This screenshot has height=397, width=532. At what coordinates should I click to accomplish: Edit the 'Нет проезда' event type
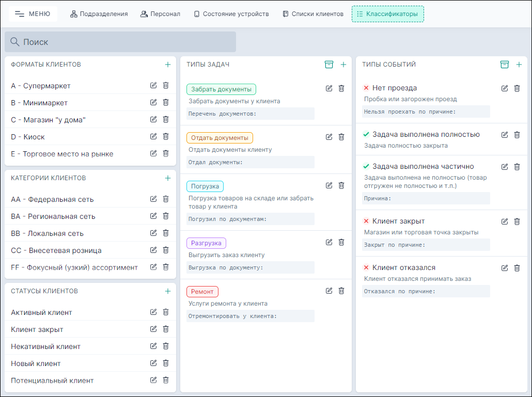click(x=505, y=88)
